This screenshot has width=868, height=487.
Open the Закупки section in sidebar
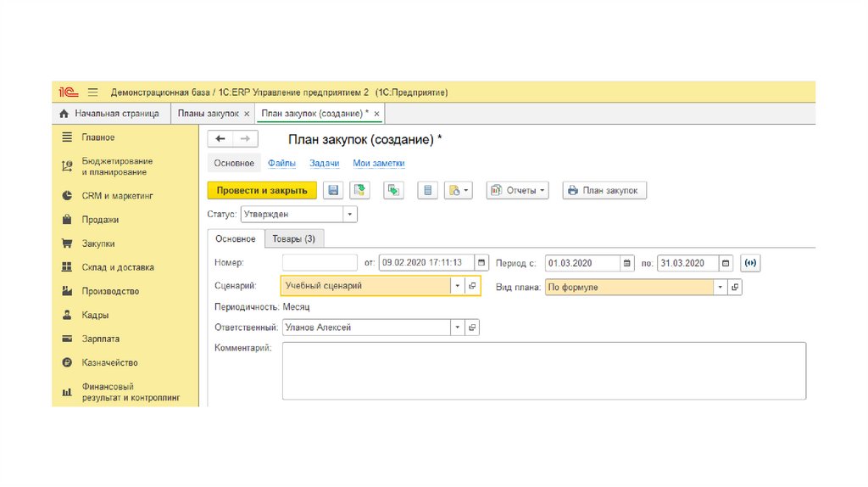(x=98, y=243)
